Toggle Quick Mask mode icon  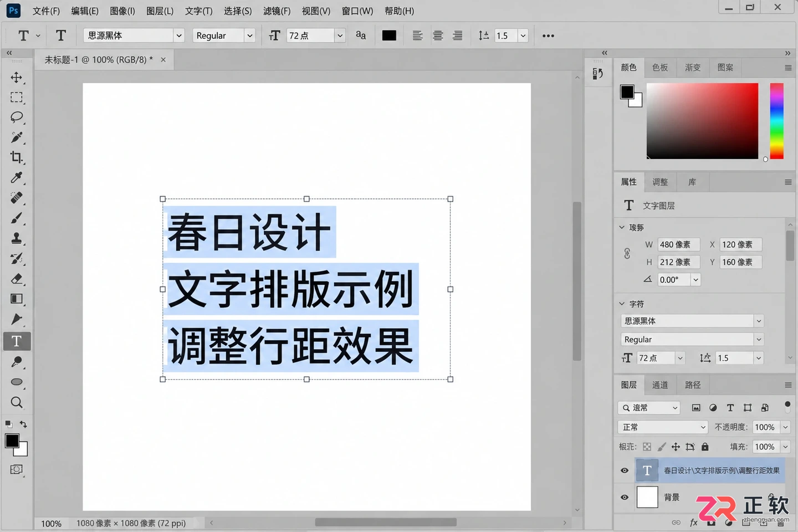pos(17,469)
